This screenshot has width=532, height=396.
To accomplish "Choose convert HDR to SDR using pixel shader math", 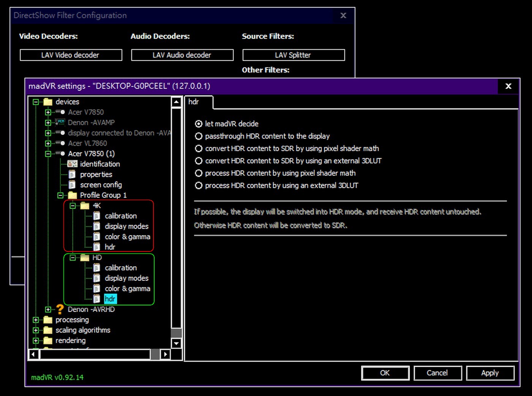I will point(199,148).
